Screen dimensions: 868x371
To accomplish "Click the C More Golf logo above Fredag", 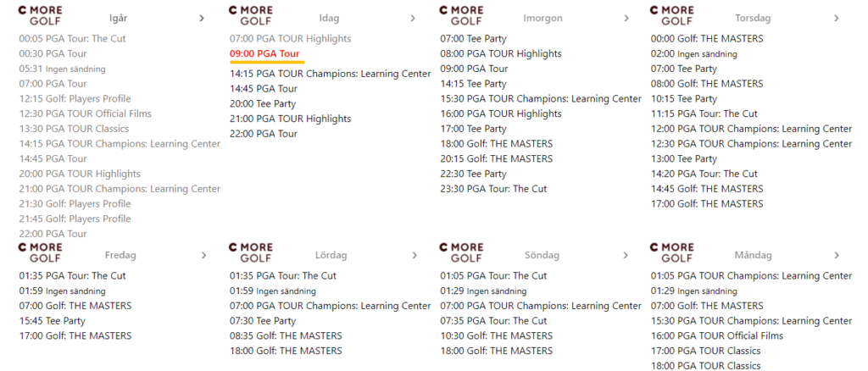I will click(x=40, y=252).
